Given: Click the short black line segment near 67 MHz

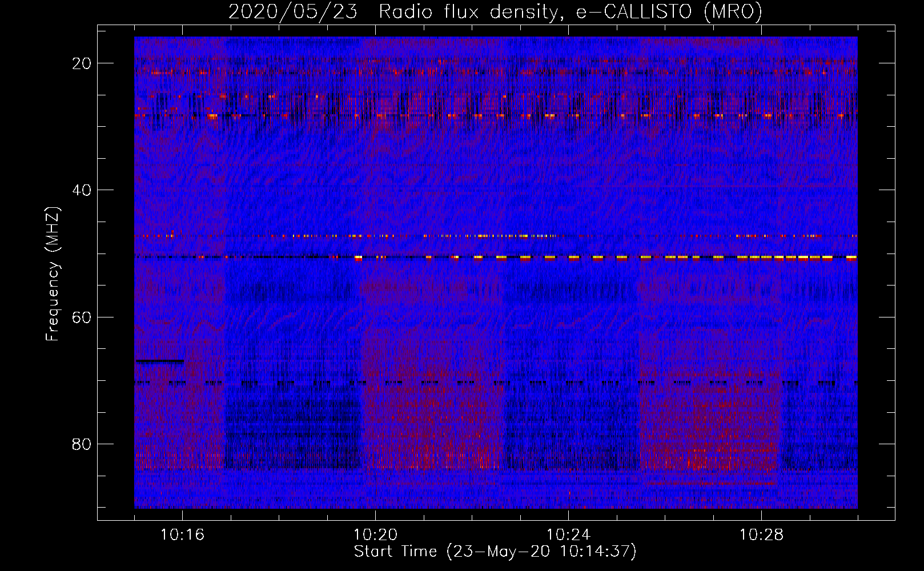Looking at the screenshot, I should click(160, 361).
